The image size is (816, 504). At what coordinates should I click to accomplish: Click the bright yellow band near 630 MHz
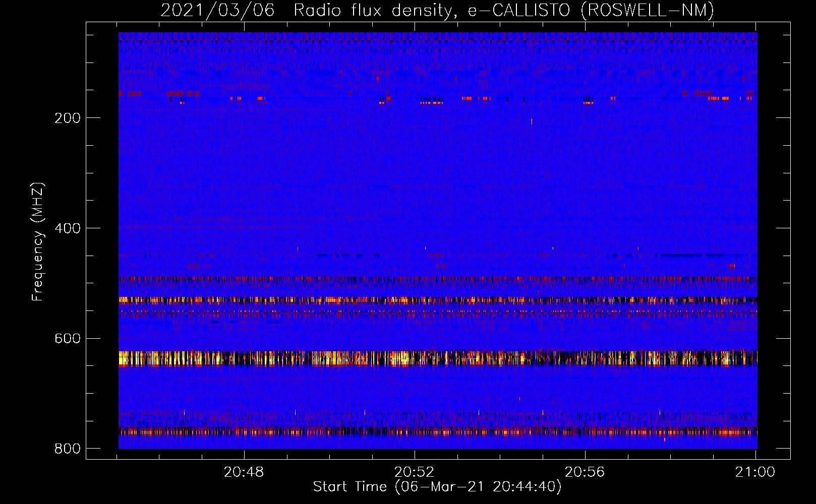coord(438,358)
